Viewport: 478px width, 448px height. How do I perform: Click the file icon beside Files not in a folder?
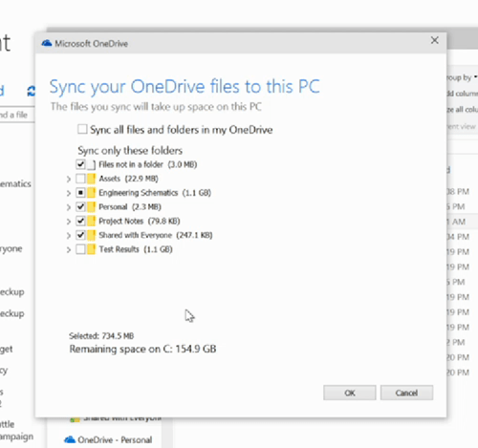[91, 164]
